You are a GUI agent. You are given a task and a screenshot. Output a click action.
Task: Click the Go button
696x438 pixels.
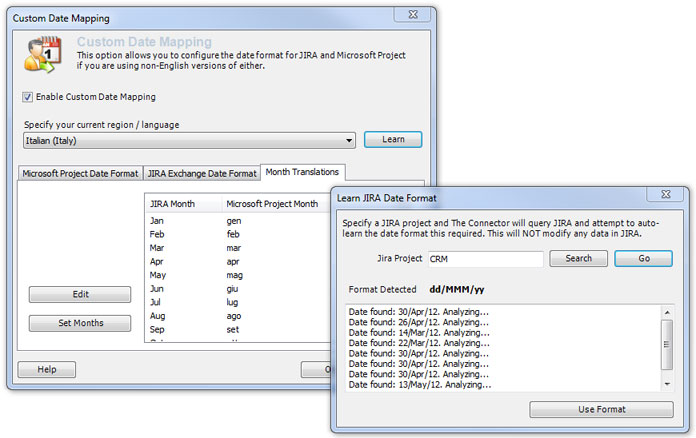644,258
